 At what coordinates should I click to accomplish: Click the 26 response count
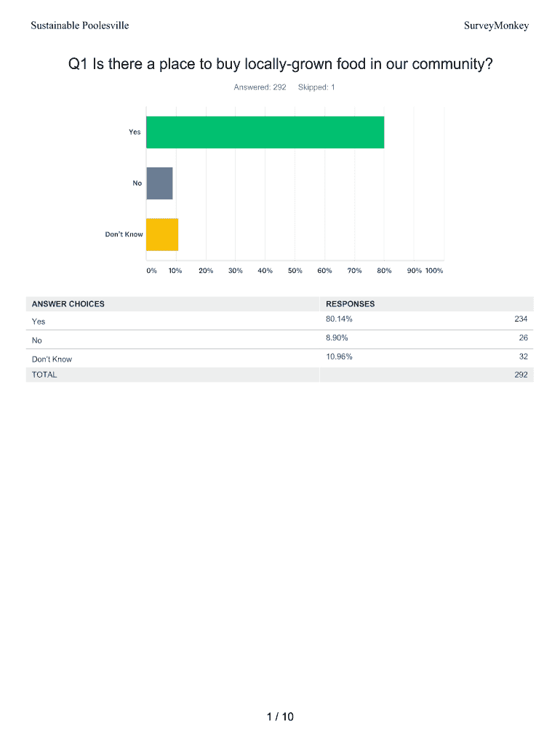coord(523,338)
